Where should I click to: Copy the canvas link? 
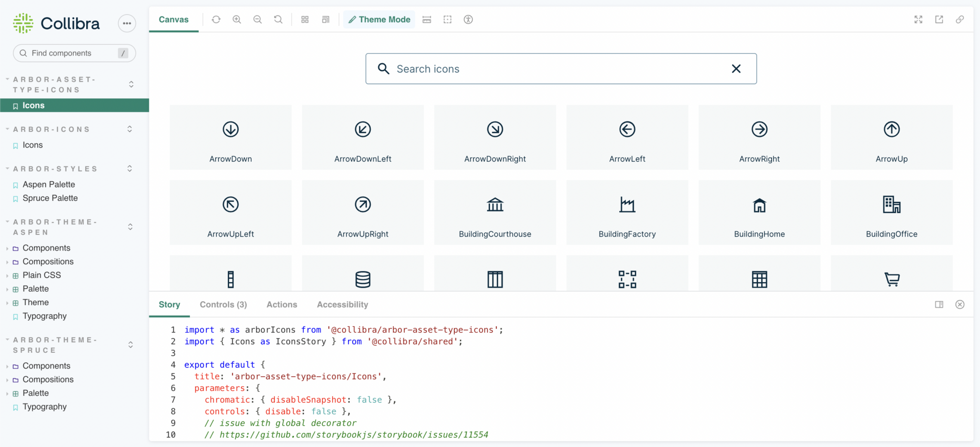click(x=960, y=20)
